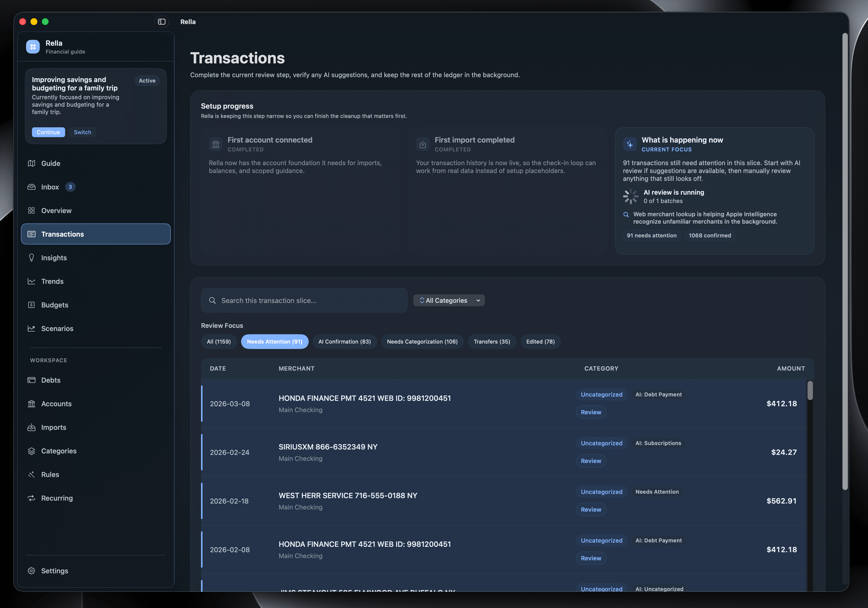
Task: Open Trends in sidebar
Action: pyautogui.click(x=96, y=281)
